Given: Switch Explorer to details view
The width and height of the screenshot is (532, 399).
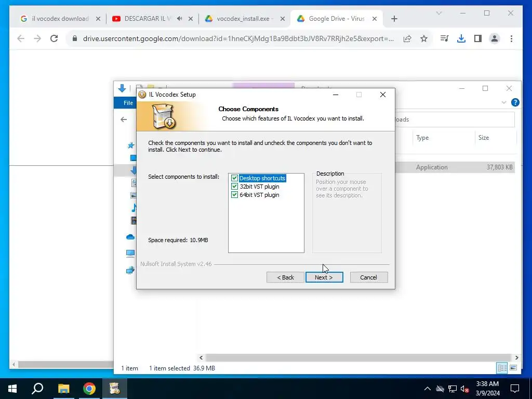Looking at the screenshot, I should [502, 368].
